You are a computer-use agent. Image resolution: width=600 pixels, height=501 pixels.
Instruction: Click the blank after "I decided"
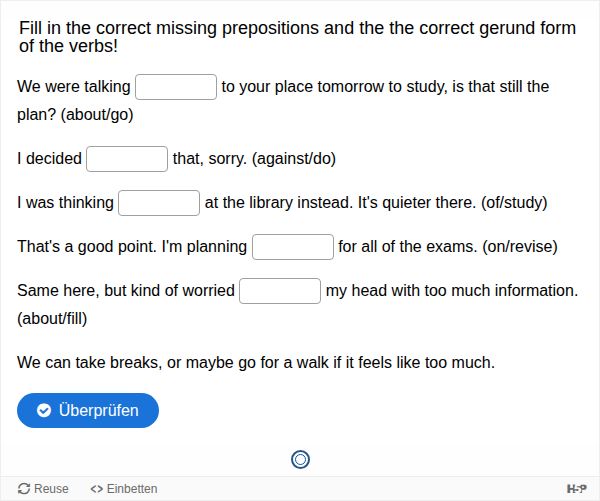(127, 159)
